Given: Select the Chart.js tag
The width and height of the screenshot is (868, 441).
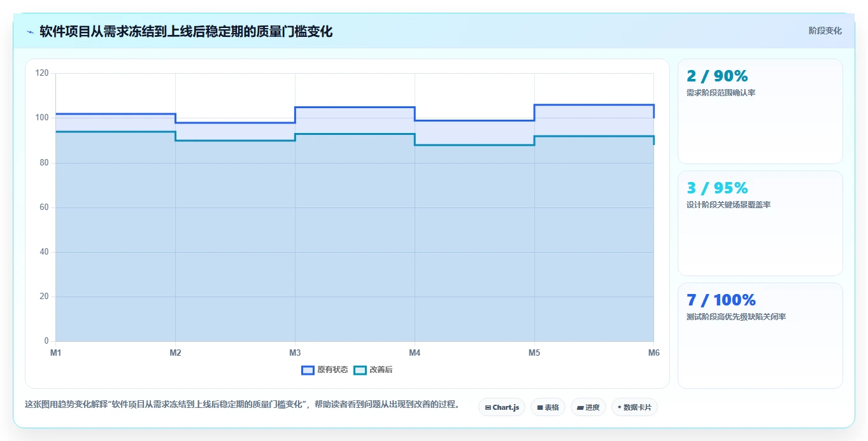Looking at the screenshot, I should coord(502,407).
